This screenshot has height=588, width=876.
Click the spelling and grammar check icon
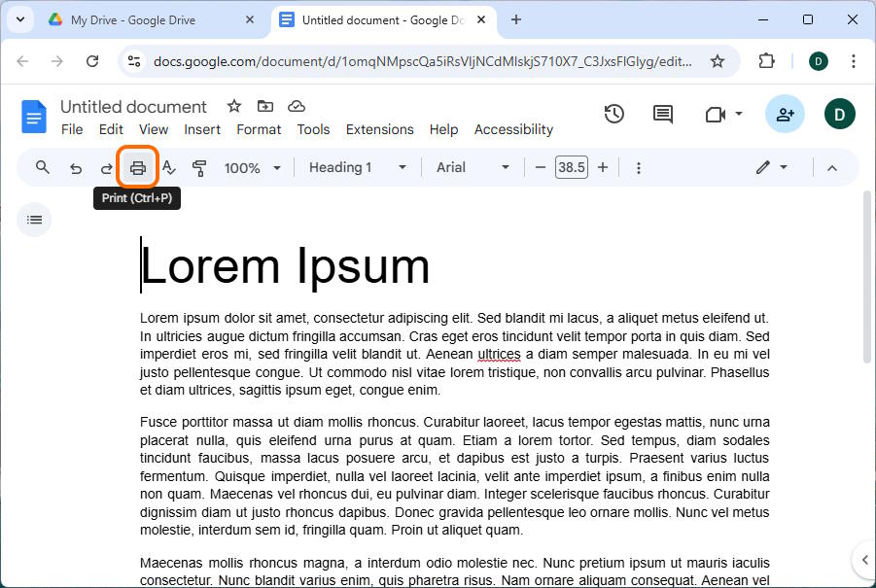169,167
